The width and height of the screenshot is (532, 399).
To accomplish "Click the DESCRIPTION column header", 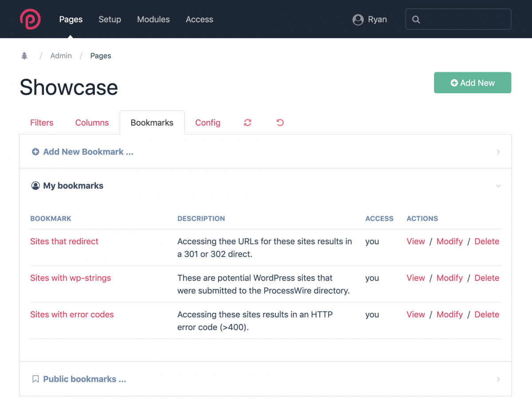I will pyautogui.click(x=201, y=218).
